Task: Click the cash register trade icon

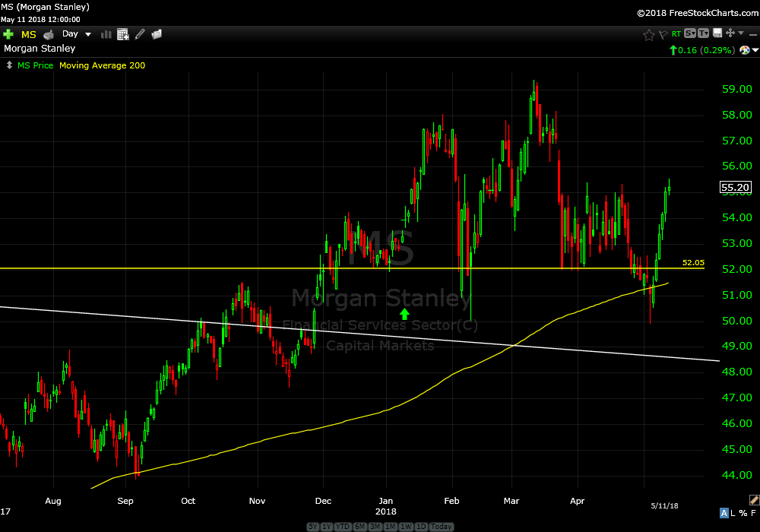Action: 49,34
